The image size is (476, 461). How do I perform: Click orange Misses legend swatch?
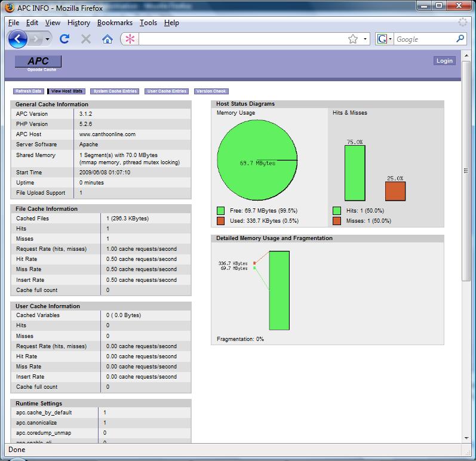(x=337, y=220)
